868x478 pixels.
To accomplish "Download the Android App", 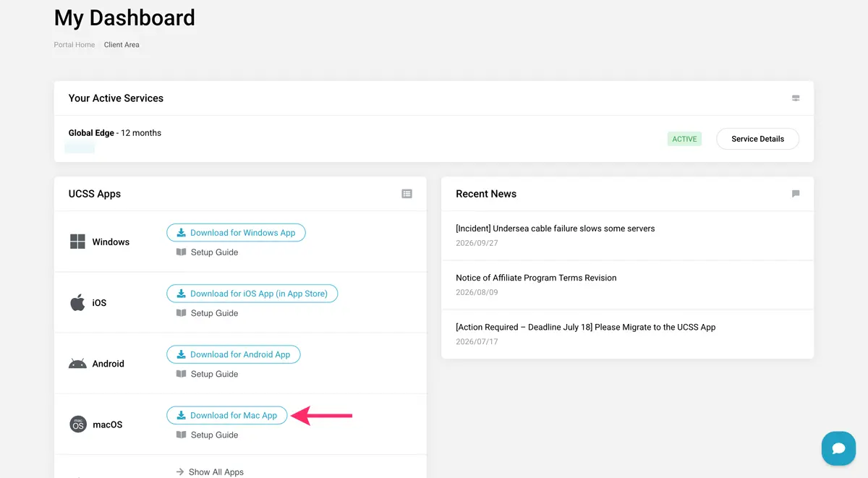I will coord(233,354).
